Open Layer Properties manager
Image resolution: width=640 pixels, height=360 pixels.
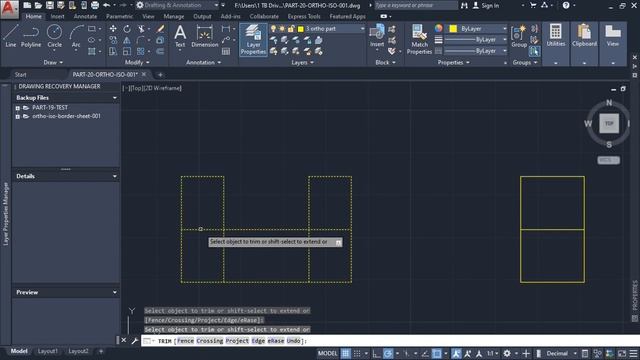253,40
